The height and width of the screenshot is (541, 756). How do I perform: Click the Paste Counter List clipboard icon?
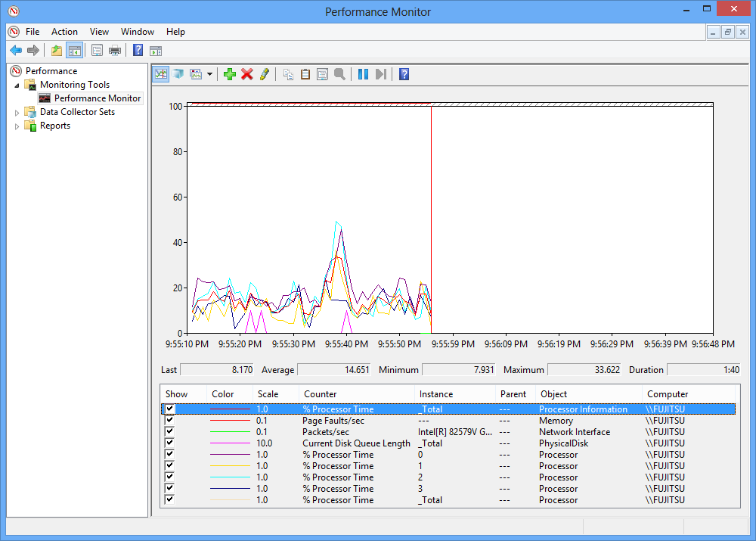point(305,74)
